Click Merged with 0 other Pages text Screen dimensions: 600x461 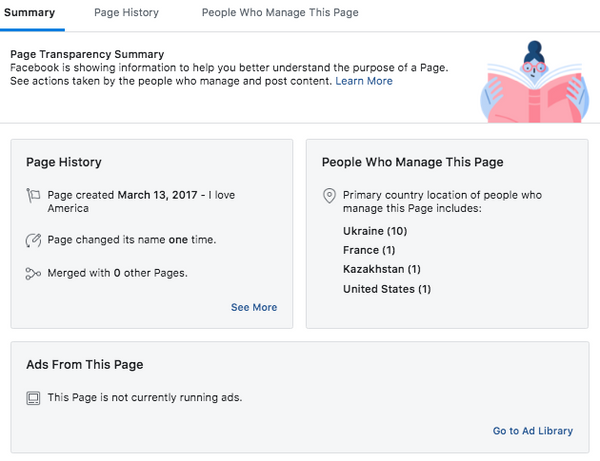click(117, 273)
